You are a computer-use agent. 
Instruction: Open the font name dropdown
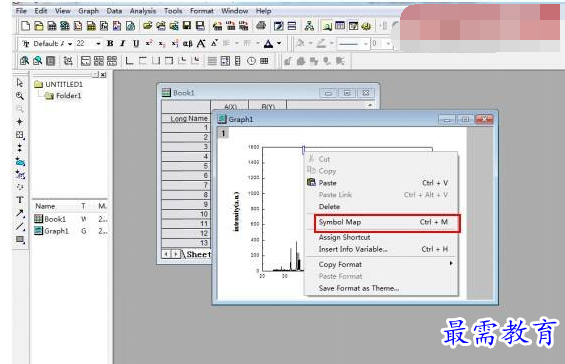(x=70, y=44)
